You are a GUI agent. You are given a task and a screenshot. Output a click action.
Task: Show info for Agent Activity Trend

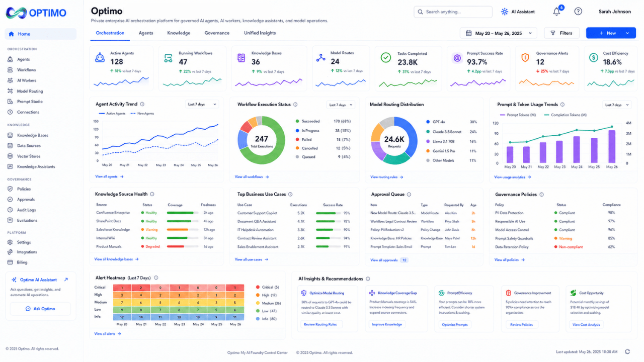coord(142,105)
